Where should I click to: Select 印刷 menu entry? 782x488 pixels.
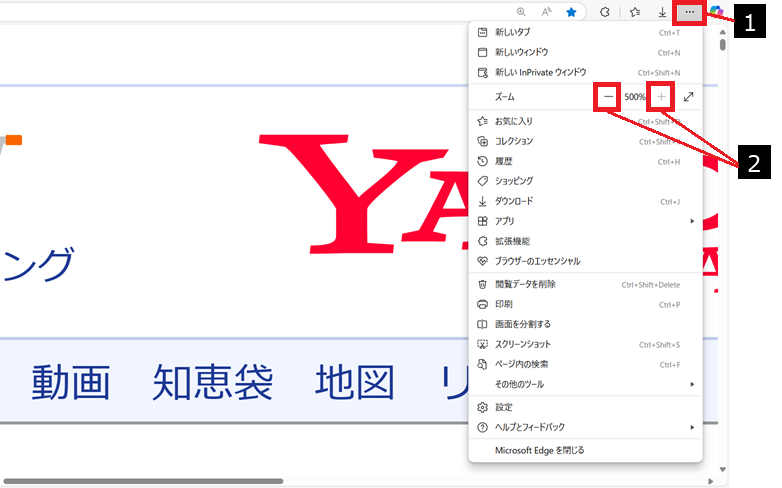click(585, 304)
